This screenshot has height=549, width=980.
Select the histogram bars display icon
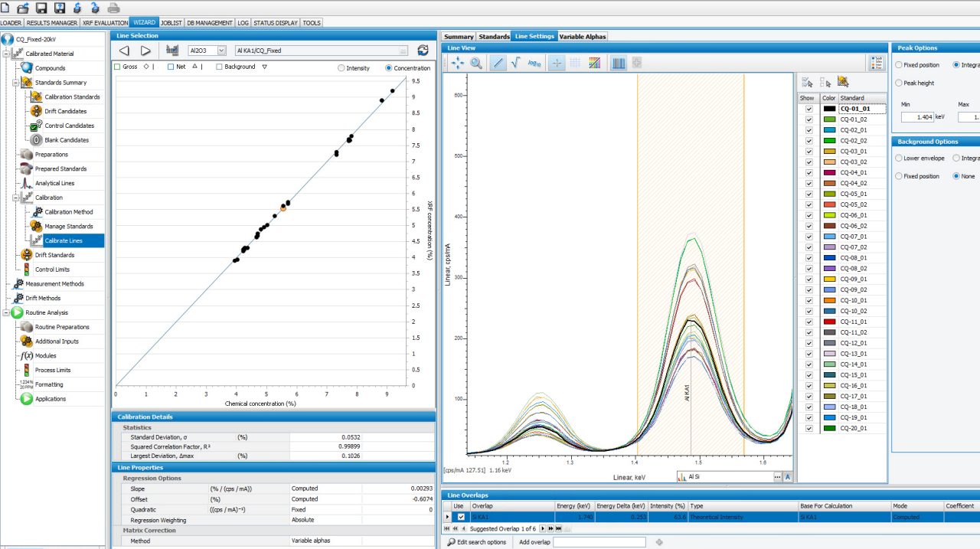pos(619,64)
